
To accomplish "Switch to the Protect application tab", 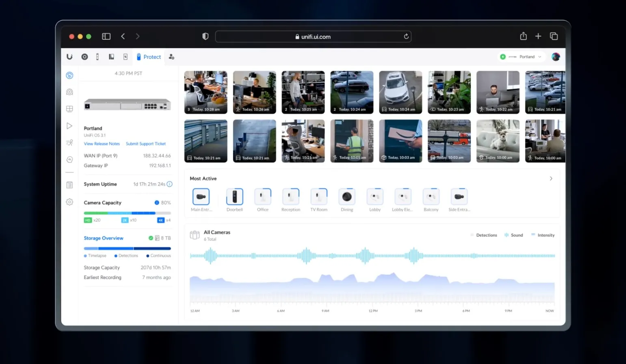I will 149,57.
